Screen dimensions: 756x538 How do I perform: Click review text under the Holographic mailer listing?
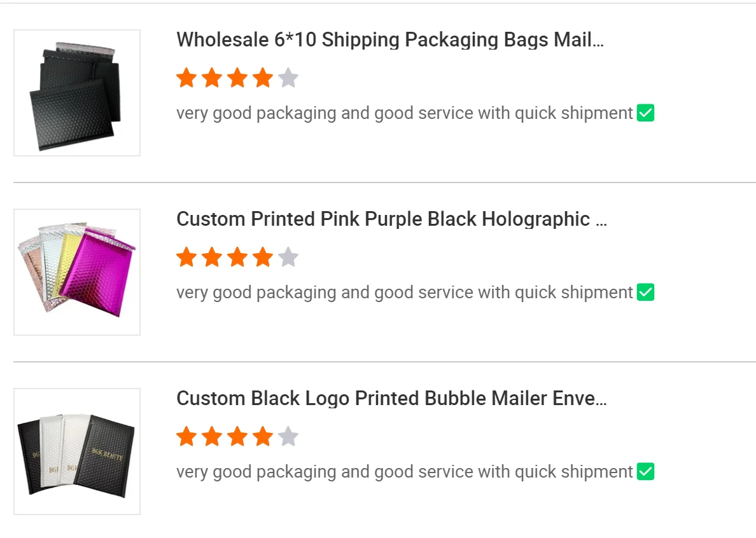[x=404, y=293]
